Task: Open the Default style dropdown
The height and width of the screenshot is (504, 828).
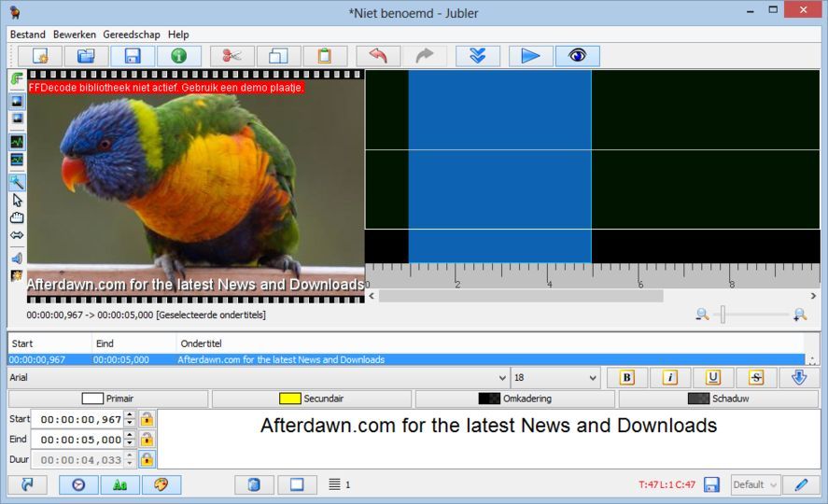Action: click(755, 484)
